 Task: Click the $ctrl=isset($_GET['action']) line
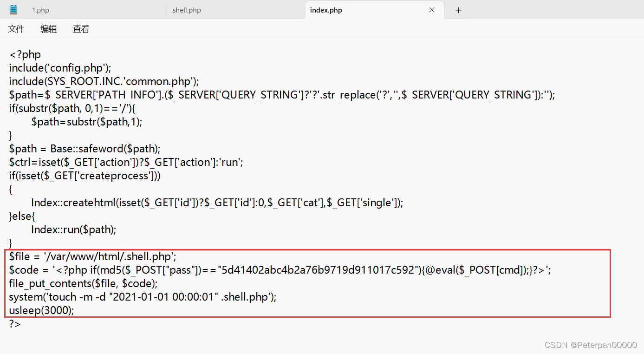(126, 162)
